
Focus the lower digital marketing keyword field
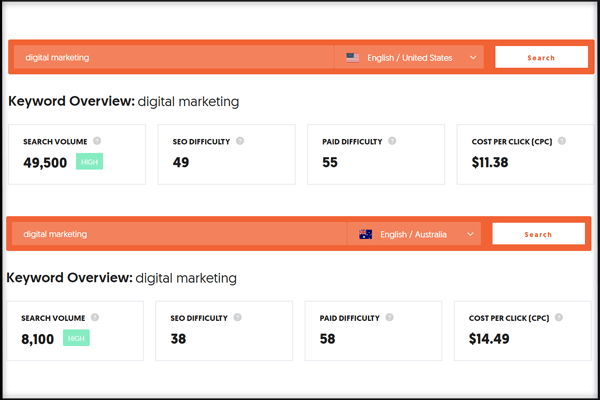(179, 234)
